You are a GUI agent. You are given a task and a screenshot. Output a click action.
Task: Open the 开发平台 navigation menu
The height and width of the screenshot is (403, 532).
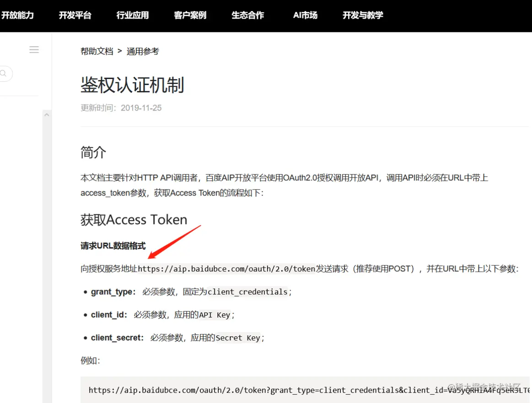click(x=75, y=15)
